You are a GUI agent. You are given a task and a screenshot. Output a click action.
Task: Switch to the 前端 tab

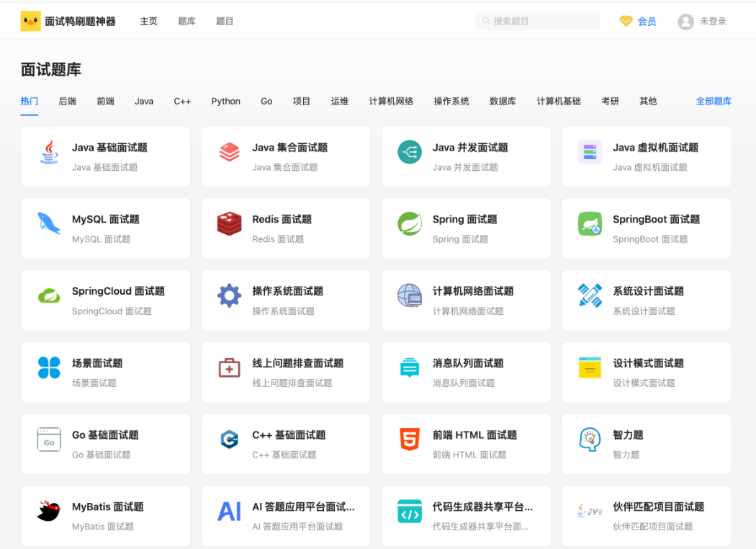pos(106,102)
